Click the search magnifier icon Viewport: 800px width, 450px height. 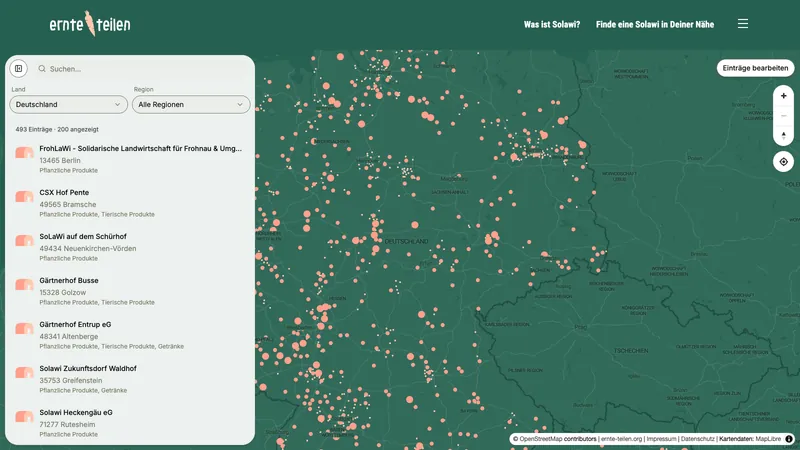coord(42,68)
